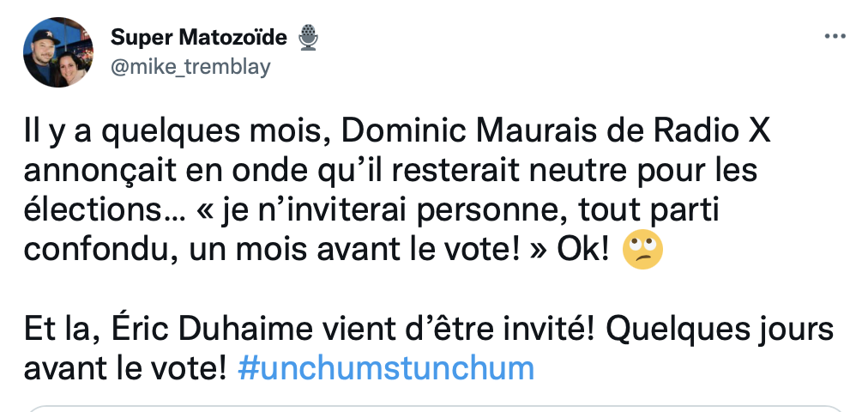868x412 pixels.
Task: Click the phrase "Quelques jours" in the tweet
Action: pyautogui.click(x=723, y=330)
